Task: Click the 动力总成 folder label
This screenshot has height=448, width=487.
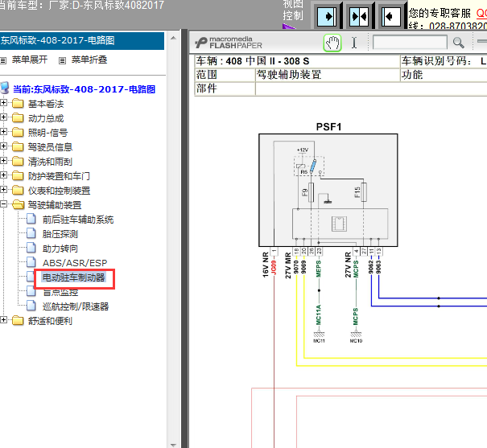Action: tap(46, 118)
